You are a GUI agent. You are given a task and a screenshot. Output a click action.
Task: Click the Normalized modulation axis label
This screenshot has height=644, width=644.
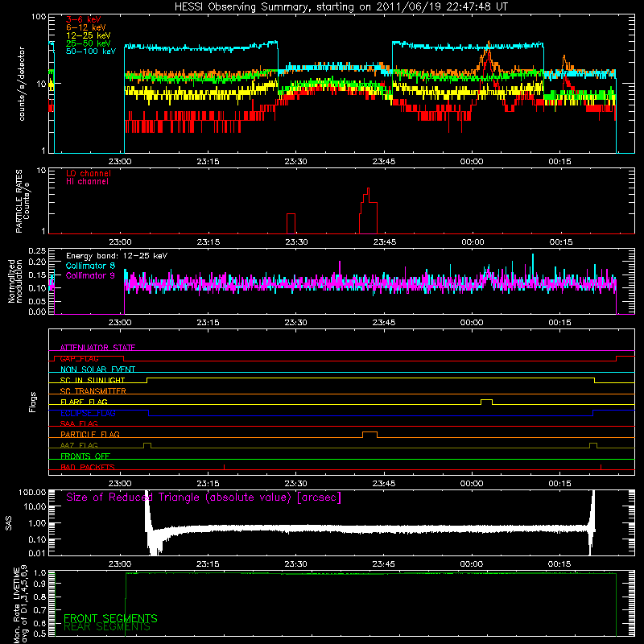14,281
